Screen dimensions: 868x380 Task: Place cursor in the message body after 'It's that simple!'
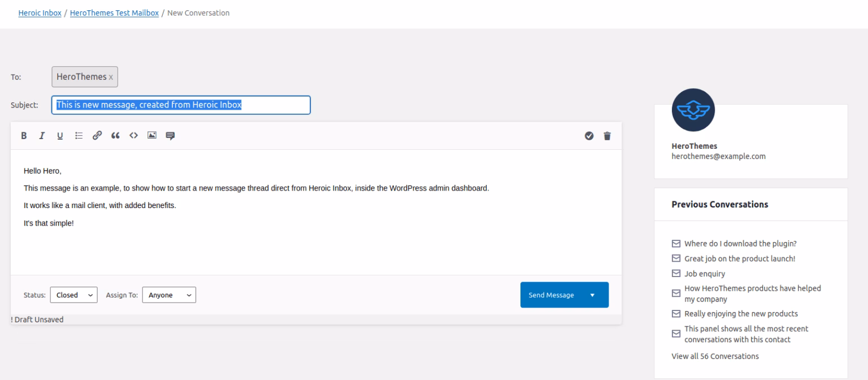click(75, 223)
